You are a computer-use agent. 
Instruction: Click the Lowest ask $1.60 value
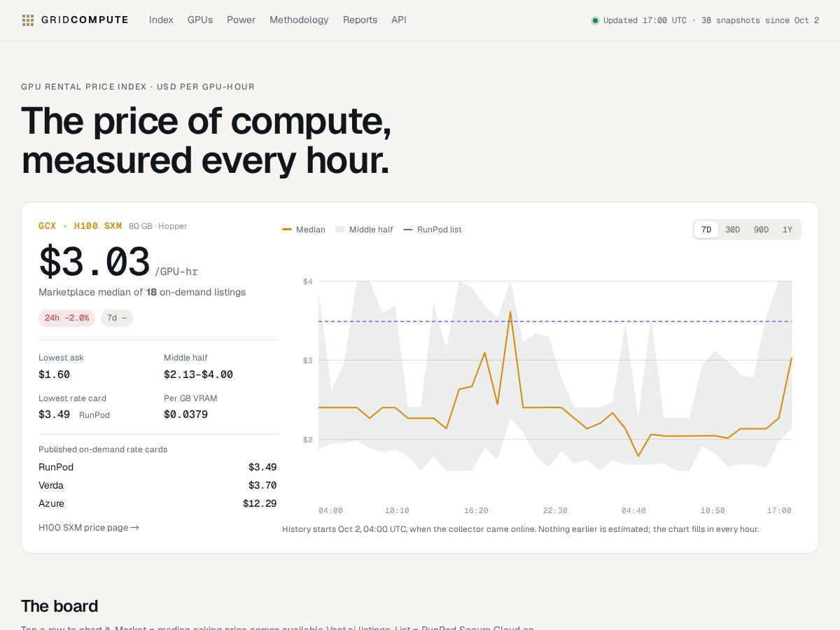click(x=54, y=374)
